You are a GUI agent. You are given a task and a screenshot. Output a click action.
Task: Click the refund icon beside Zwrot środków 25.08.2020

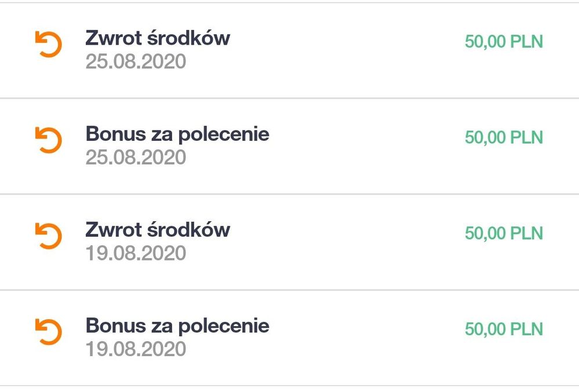click(x=49, y=45)
